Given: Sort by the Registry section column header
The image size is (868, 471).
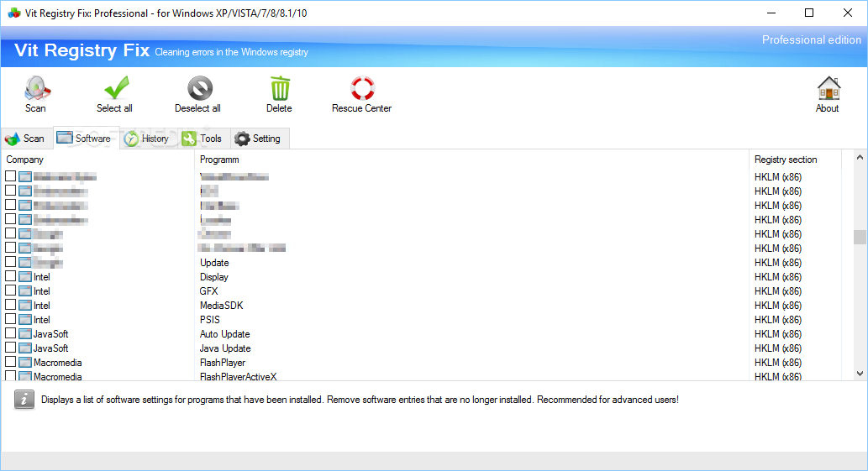Looking at the screenshot, I should pyautogui.click(x=795, y=160).
